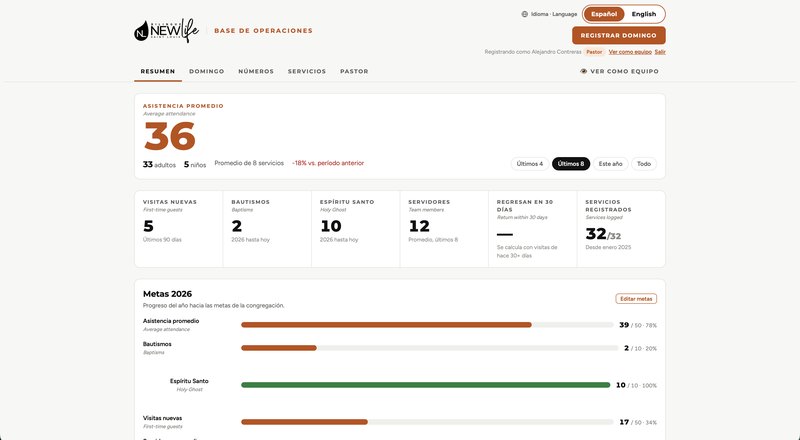800x440 pixels.
Task: Open the Resumen tab
Action: coord(158,71)
